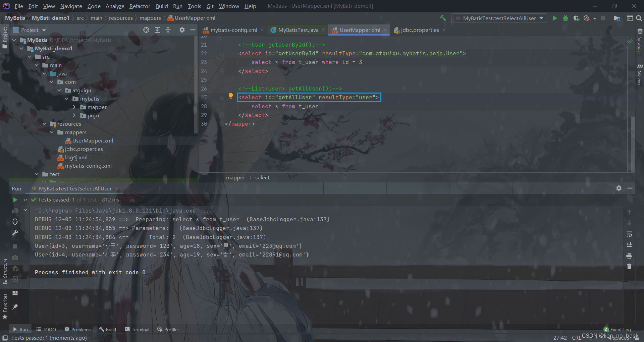Click the Toggle auto-test icon in Run panel

point(15,222)
